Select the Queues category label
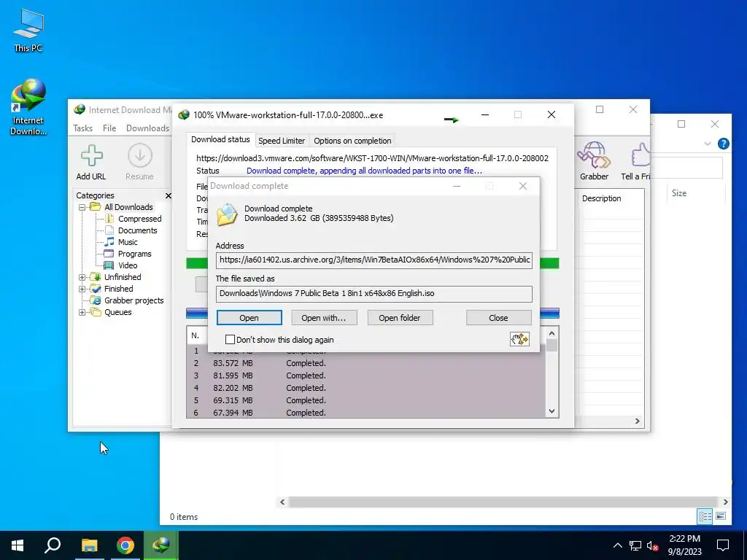This screenshot has width=747, height=560. pyautogui.click(x=118, y=312)
